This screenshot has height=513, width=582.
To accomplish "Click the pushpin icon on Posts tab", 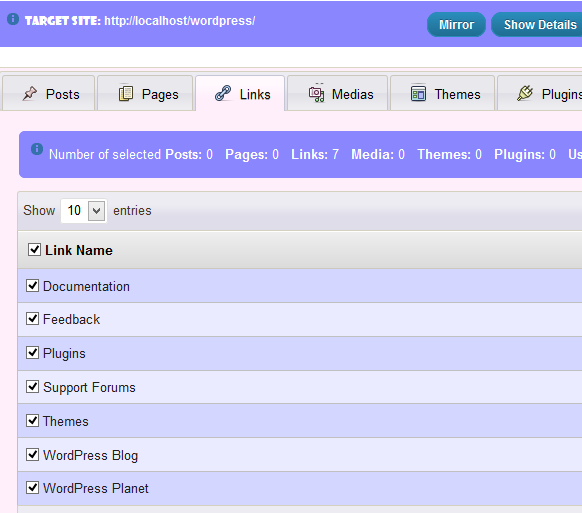I will coord(30,94).
